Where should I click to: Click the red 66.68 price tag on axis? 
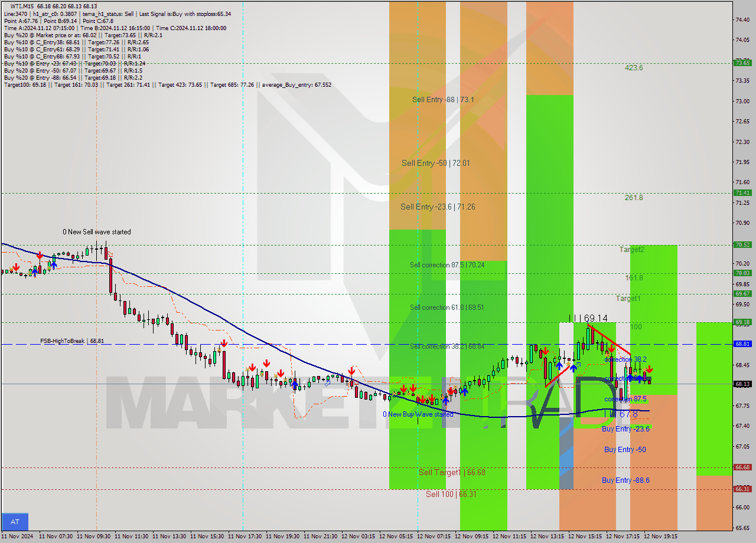[x=742, y=467]
